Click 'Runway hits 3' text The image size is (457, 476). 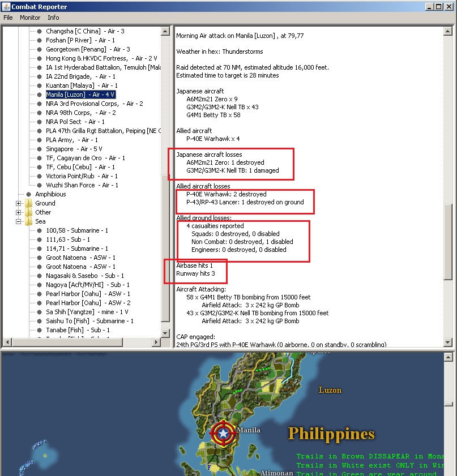click(195, 273)
